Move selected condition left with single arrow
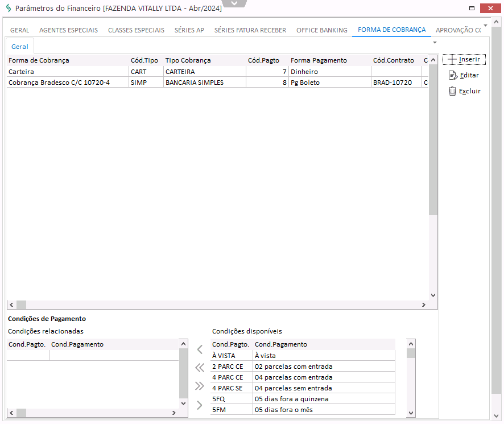The width and height of the screenshot is (504, 424). point(199,349)
